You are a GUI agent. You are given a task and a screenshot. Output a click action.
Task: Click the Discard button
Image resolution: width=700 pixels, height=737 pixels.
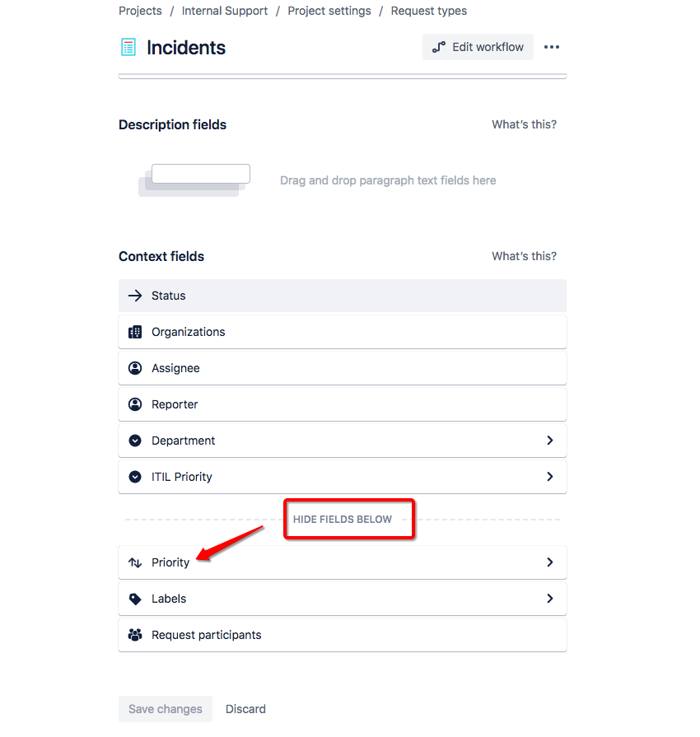[245, 709]
